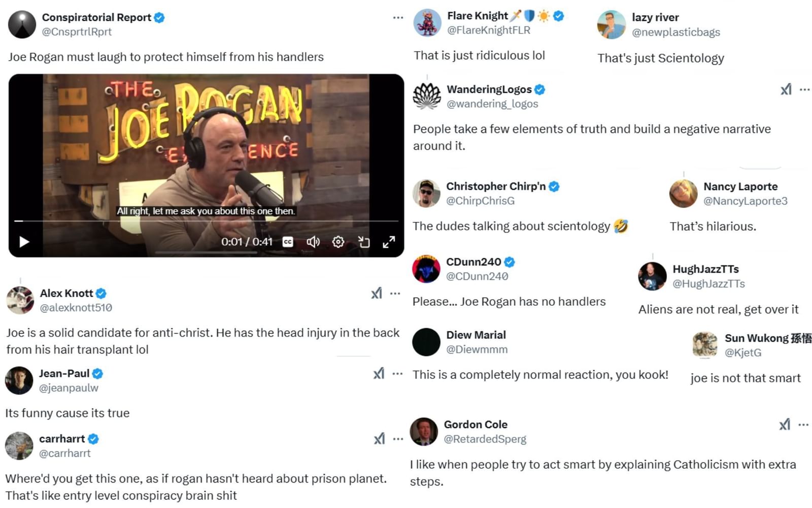Open @CnsprtrlRprt's profile via the handle
The width and height of the screenshot is (812, 508).
click(77, 31)
